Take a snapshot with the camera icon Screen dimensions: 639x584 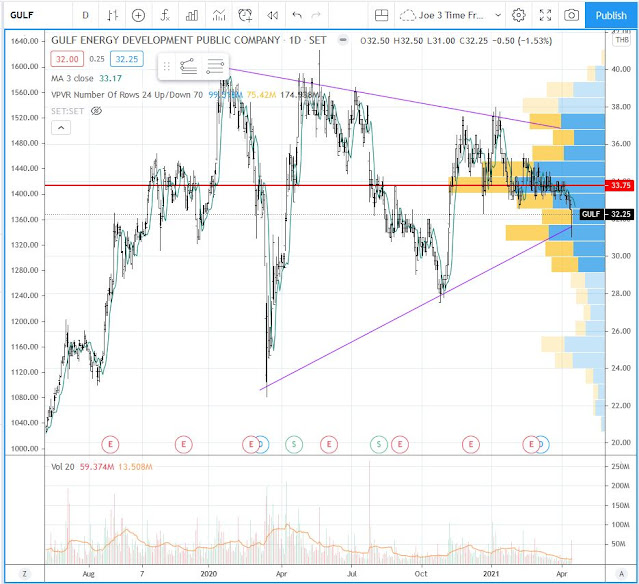click(571, 15)
